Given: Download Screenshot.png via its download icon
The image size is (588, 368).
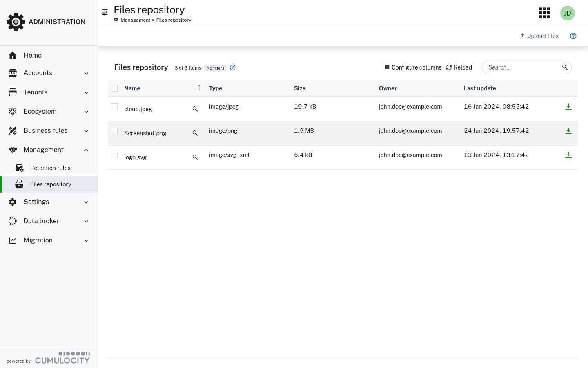Looking at the screenshot, I should pyautogui.click(x=568, y=130).
